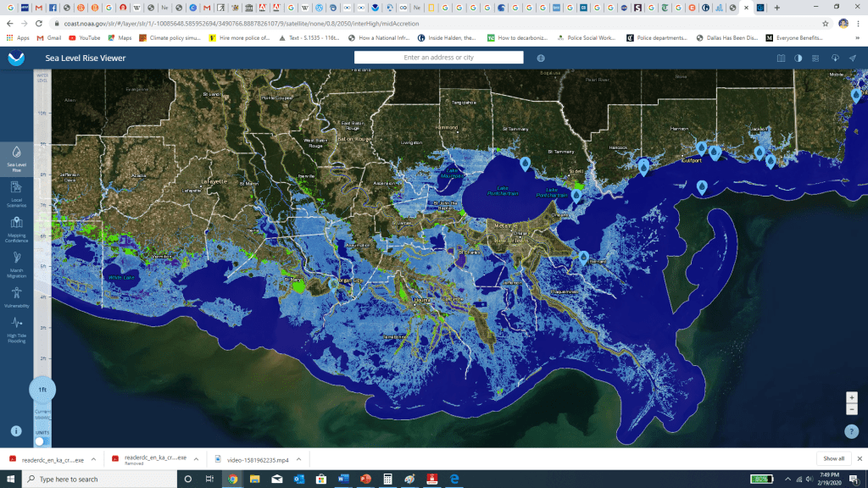Click the layer opacity contrast icon
This screenshot has height=488, width=868.
tap(798, 58)
